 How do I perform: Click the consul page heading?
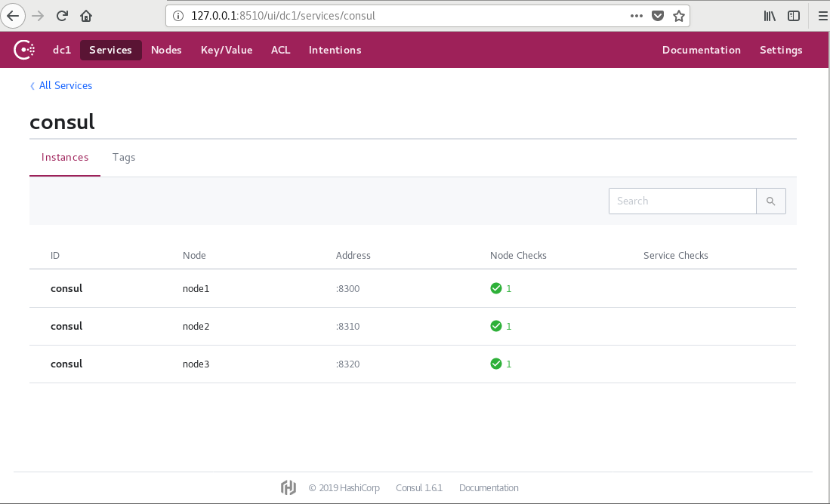coord(62,121)
